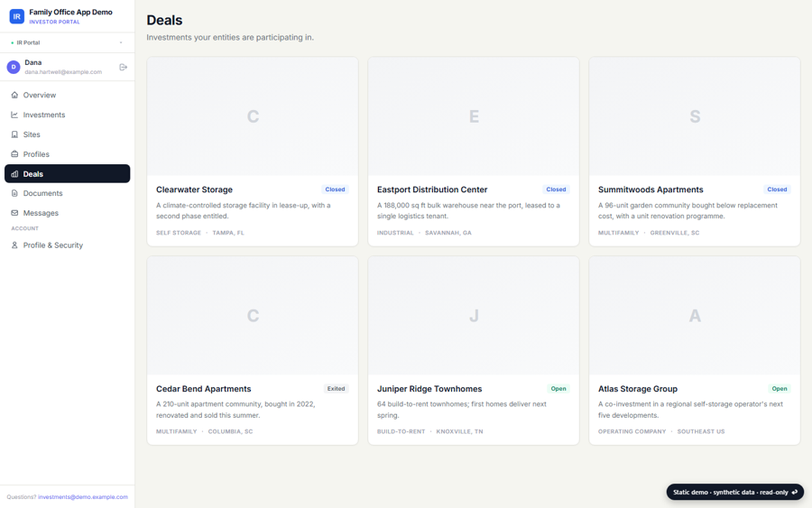This screenshot has width=812, height=508.
Task: Open the Clearwater Storage deal title
Action: coord(194,189)
